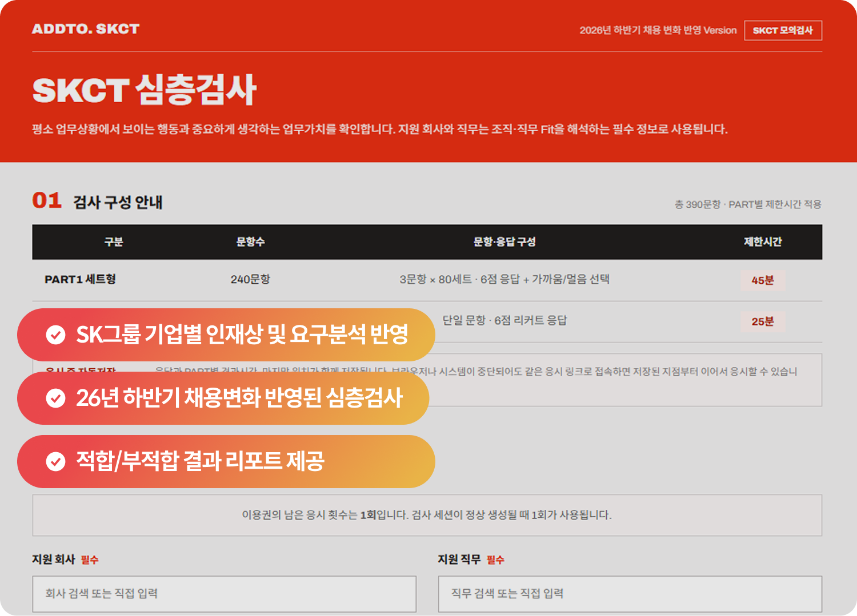Click the 구분 column header
The width and height of the screenshot is (857, 616).
tap(114, 242)
